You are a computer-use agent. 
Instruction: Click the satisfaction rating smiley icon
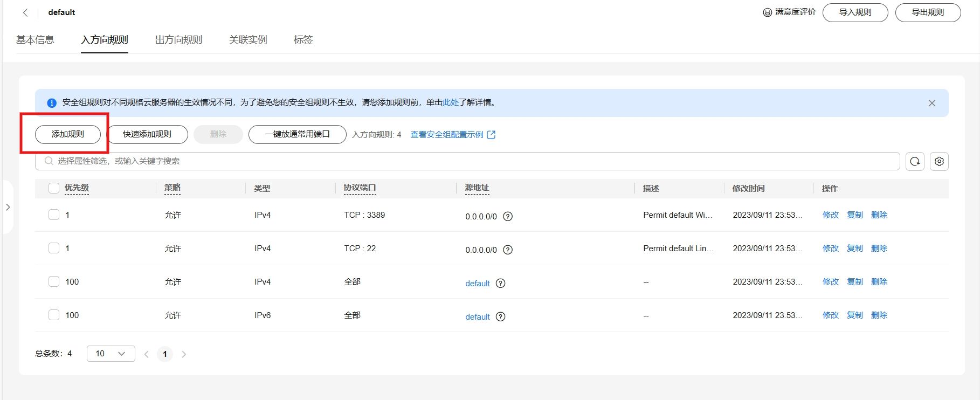[x=767, y=12]
